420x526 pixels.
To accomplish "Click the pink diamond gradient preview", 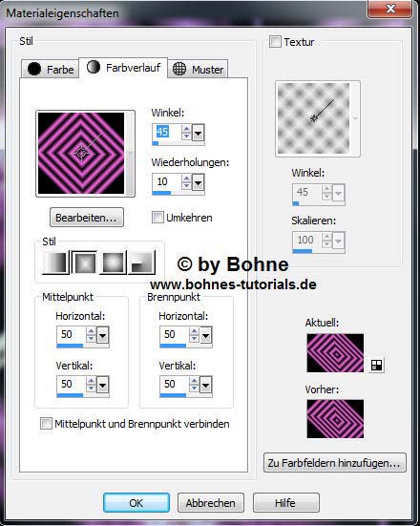I will tap(81, 153).
